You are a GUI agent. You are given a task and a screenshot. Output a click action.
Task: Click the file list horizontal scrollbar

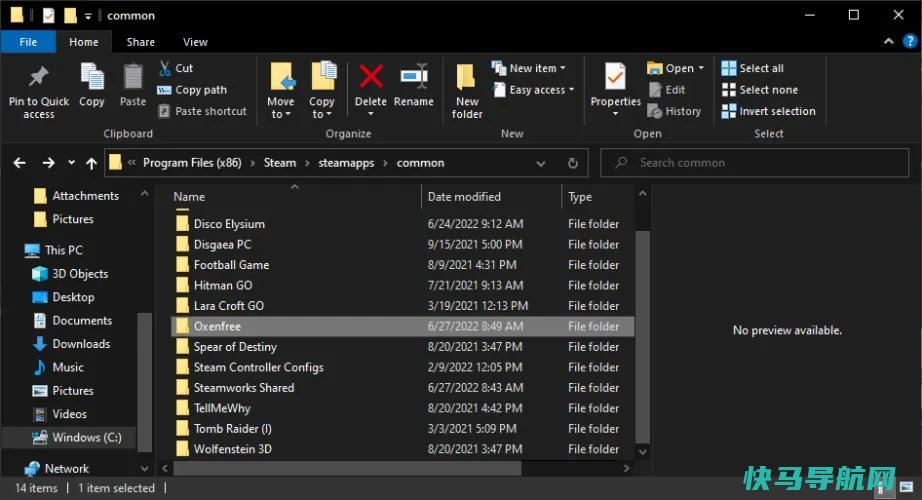click(x=347, y=468)
